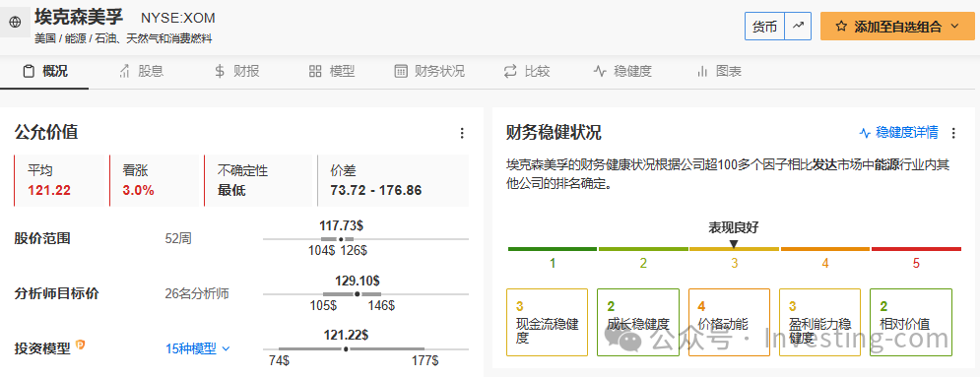The image size is (980, 377).
Task: Click the 货币 currency button
Action: (x=765, y=27)
